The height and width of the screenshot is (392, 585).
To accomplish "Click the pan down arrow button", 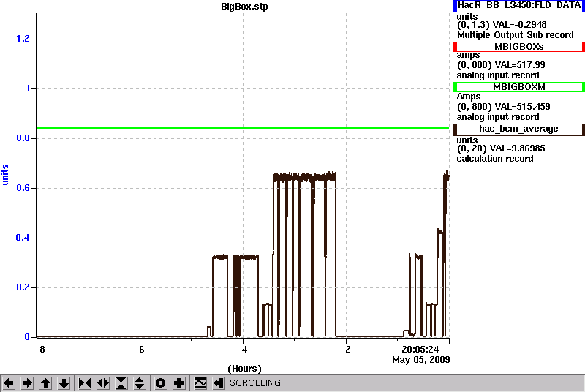I will click(64, 383).
